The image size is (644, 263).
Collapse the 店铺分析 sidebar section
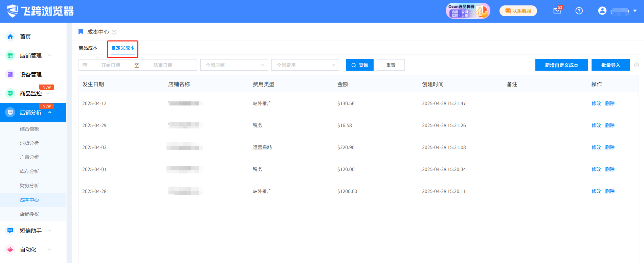tap(50, 112)
